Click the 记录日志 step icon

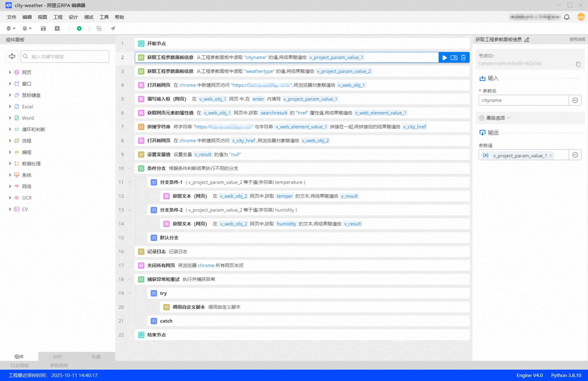(x=141, y=252)
